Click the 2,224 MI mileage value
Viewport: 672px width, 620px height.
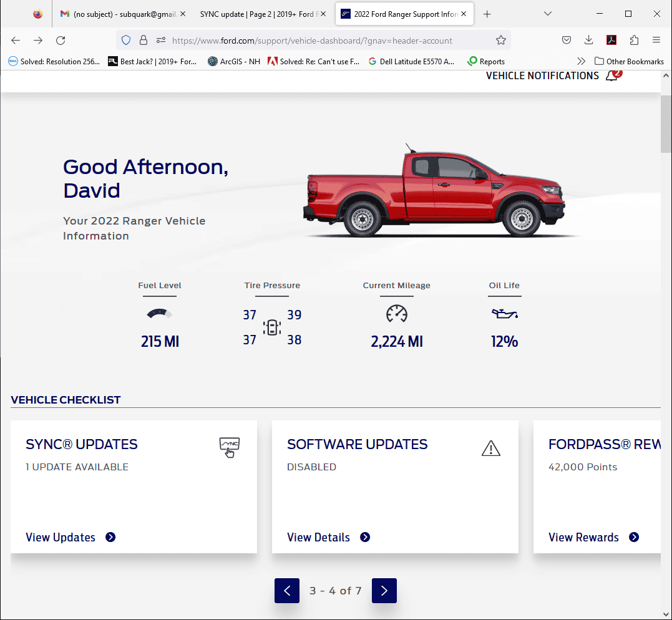click(396, 341)
